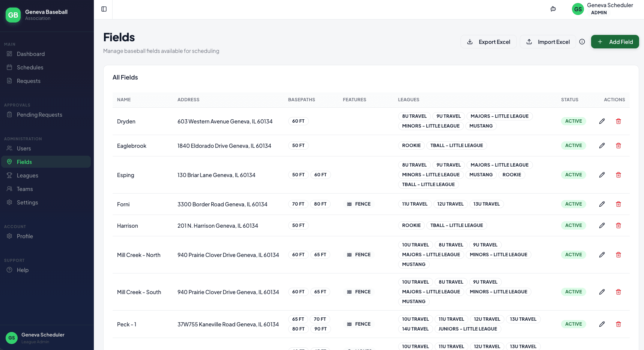Toggle the sidebar collapse panel icon

coord(104,9)
